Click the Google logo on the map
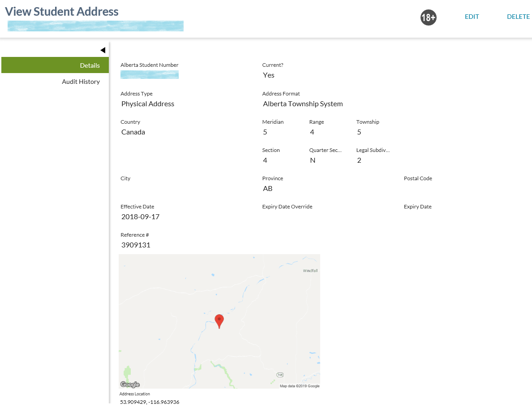The height and width of the screenshot is (407, 532). coord(130,385)
